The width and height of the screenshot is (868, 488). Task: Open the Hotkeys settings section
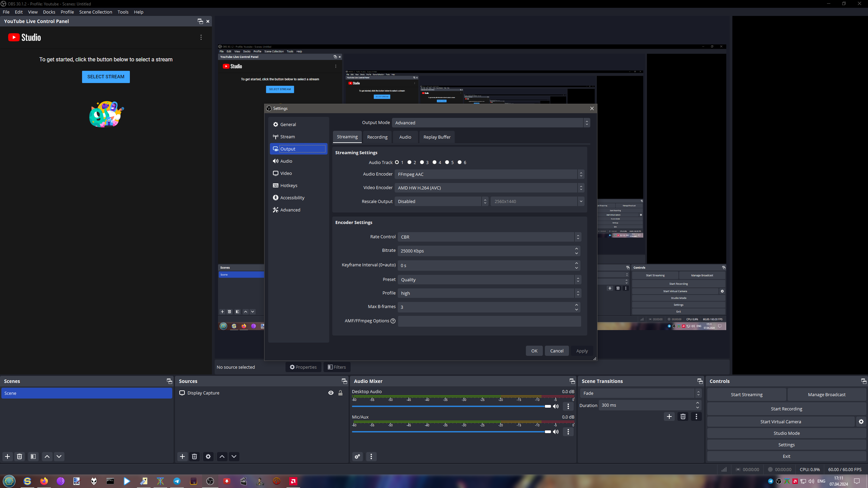(289, 185)
